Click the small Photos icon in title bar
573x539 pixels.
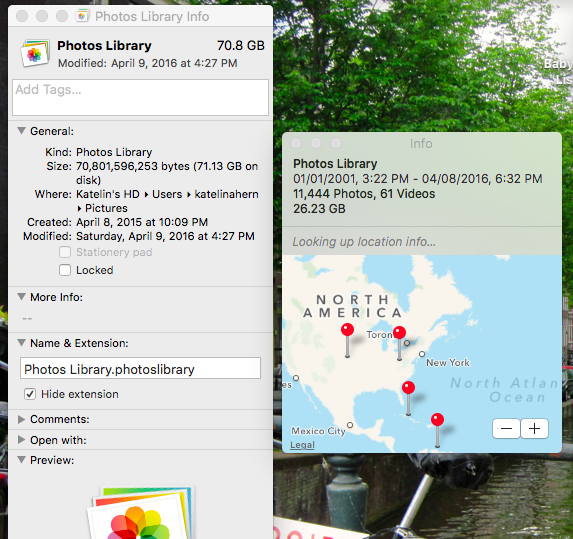tap(82, 16)
